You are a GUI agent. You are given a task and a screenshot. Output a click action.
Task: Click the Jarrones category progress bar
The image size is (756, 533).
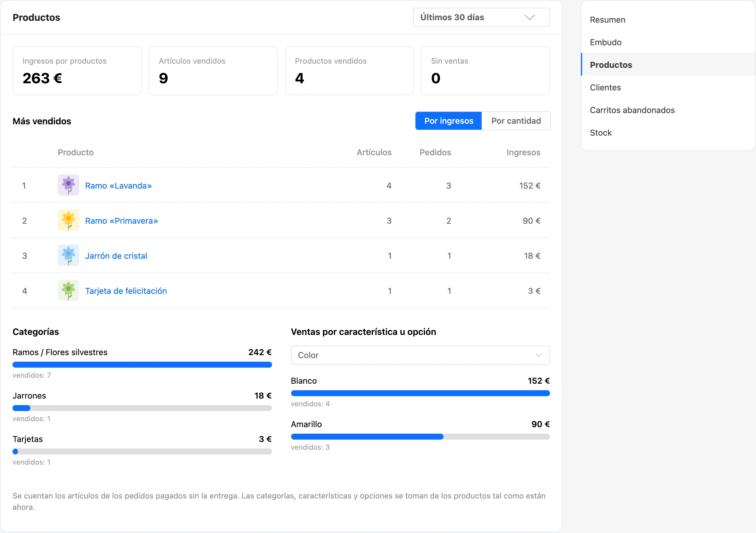click(x=142, y=408)
